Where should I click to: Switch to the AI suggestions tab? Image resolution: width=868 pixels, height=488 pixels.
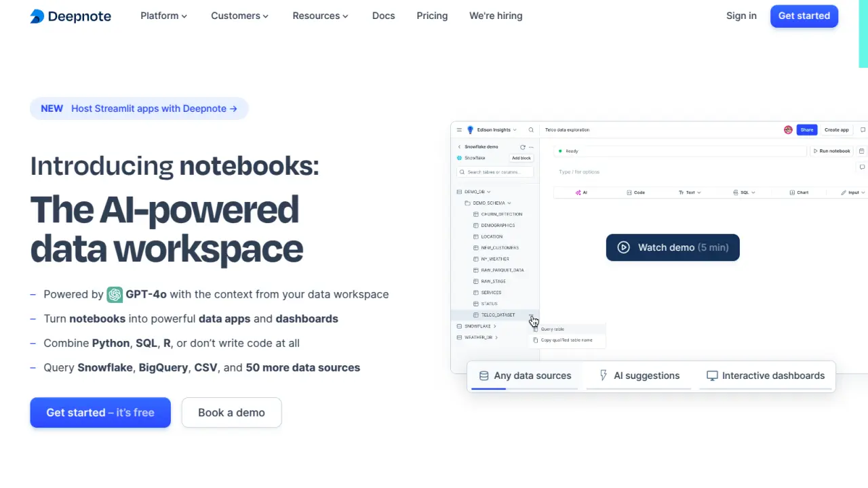[639, 376]
